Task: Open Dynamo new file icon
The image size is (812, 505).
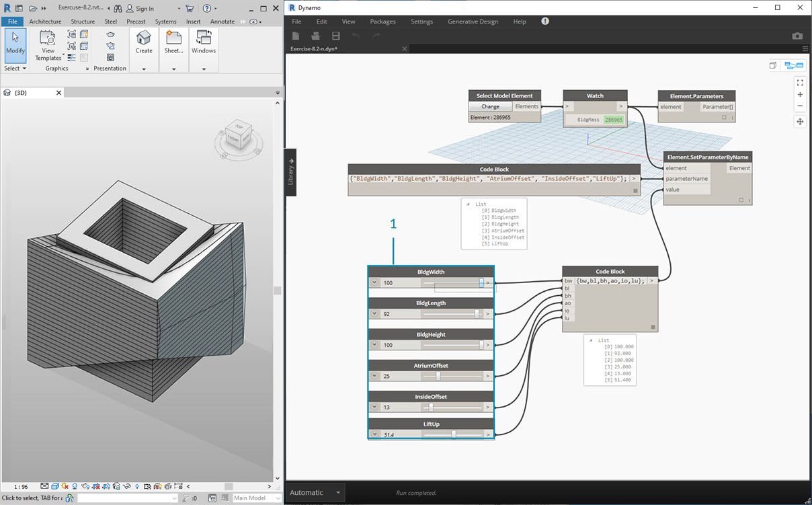Action: pos(296,36)
